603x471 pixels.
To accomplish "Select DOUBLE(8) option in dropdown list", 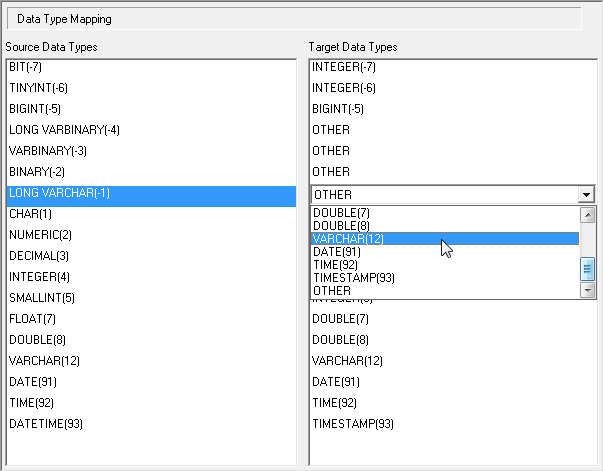I will 339,226.
